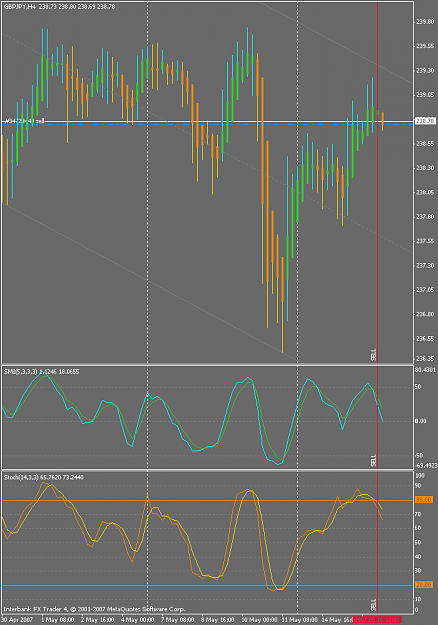Viewport: 438px width, 625px height.
Task: Click the 80.4301 SMI scale maximum value
Action: click(x=425, y=370)
